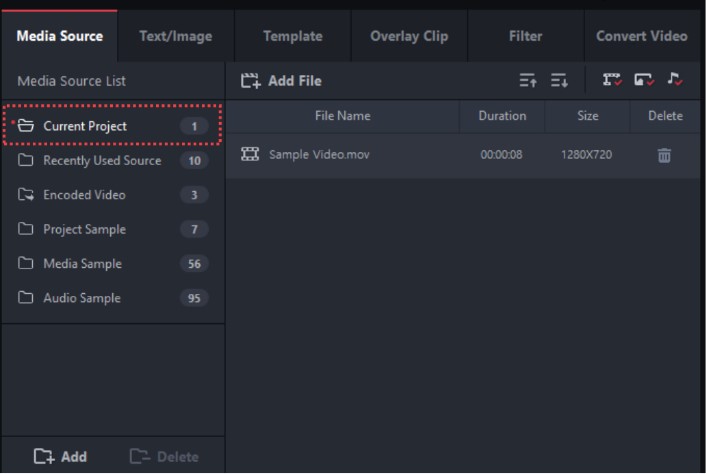
Task: Open the Media Sample folder
Action: pyautogui.click(x=82, y=264)
